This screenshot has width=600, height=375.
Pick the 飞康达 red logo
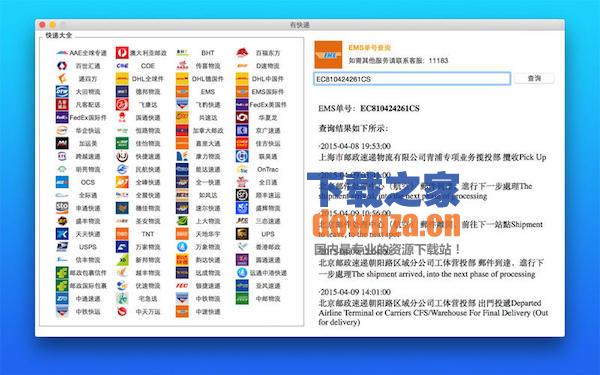[x=122, y=104]
